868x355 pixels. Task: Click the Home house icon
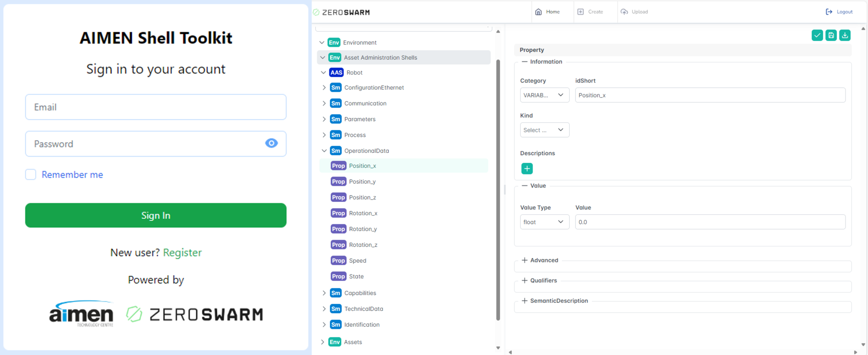click(x=538, y=12)
